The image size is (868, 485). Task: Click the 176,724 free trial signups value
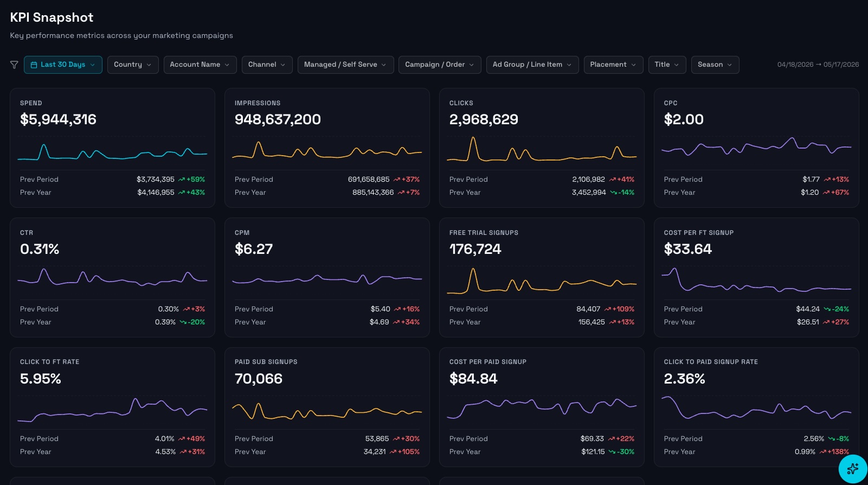(475, 249)
